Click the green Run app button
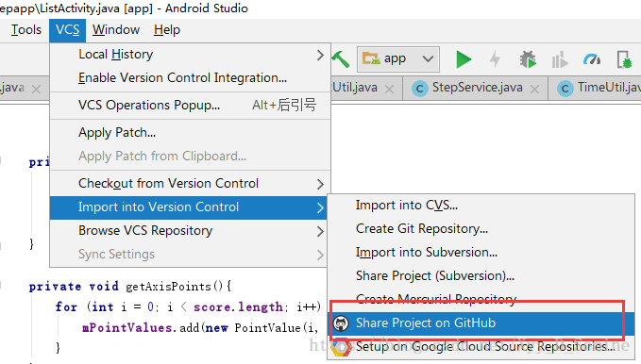This screenshot has height=364, width=641. pyautogui.click(x=464, y=59)
